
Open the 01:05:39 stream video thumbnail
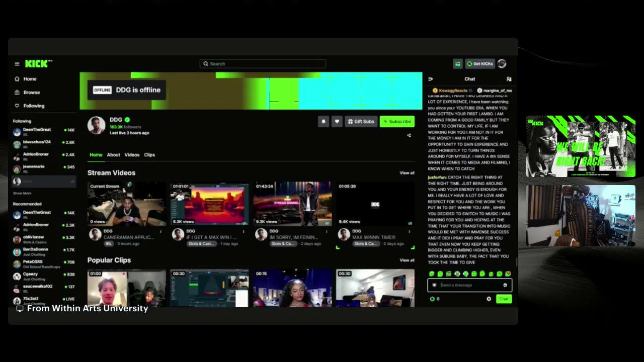coord(375,204)
